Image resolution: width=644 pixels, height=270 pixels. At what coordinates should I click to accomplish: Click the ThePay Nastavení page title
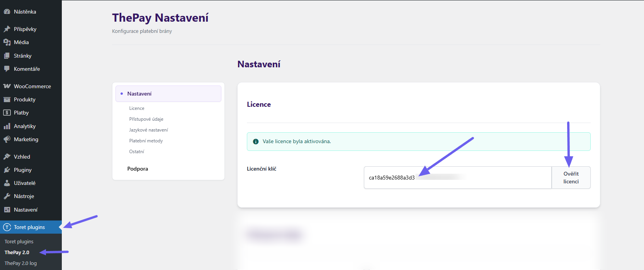click(x=160, y=18)
